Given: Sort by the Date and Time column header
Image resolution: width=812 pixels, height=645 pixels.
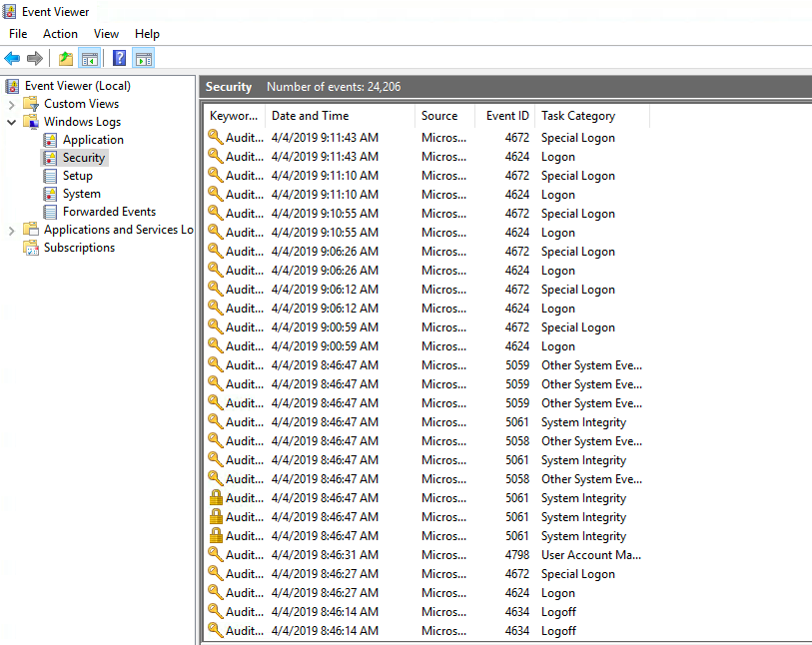Looking at the screenshot, I should coord(340,116).
